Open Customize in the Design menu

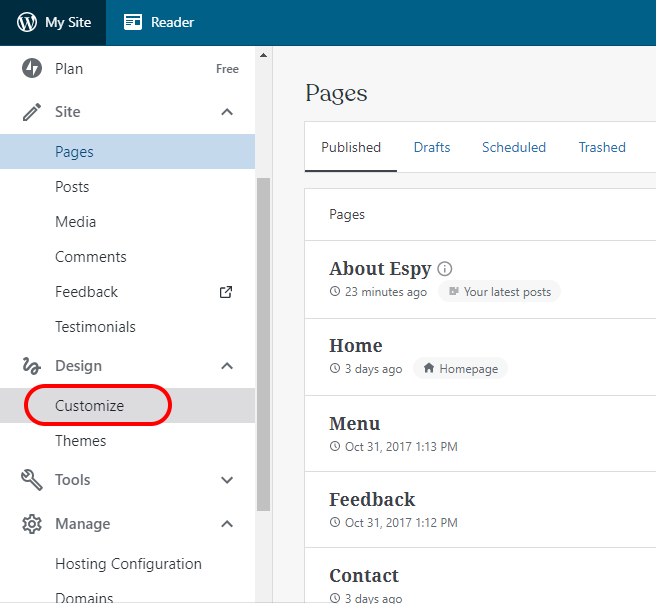pos(90,406)
